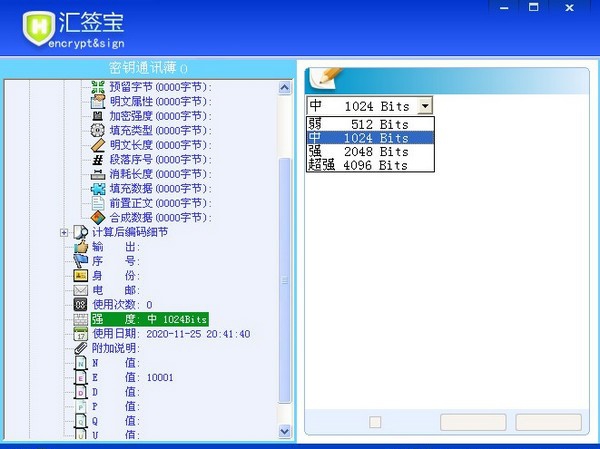This screenshot has height=449, width=600.
Task: Click the 段落序号 hash icon
Action: [x=98, y=160]
